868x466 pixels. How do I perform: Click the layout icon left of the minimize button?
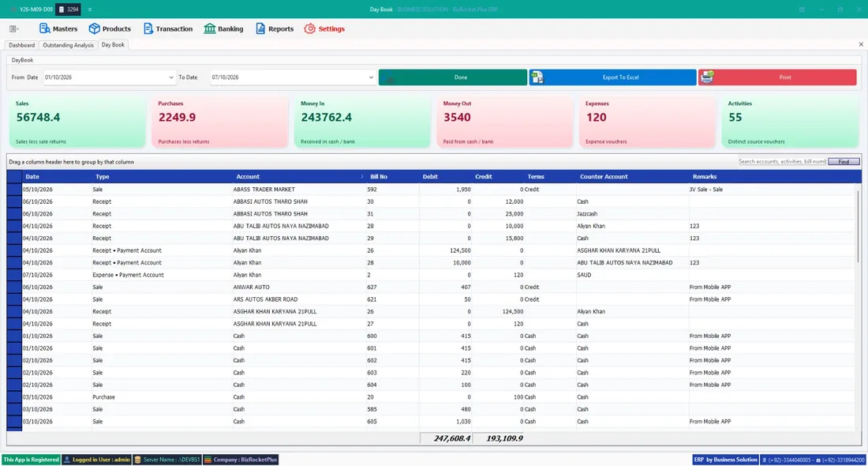click(802, 9)
